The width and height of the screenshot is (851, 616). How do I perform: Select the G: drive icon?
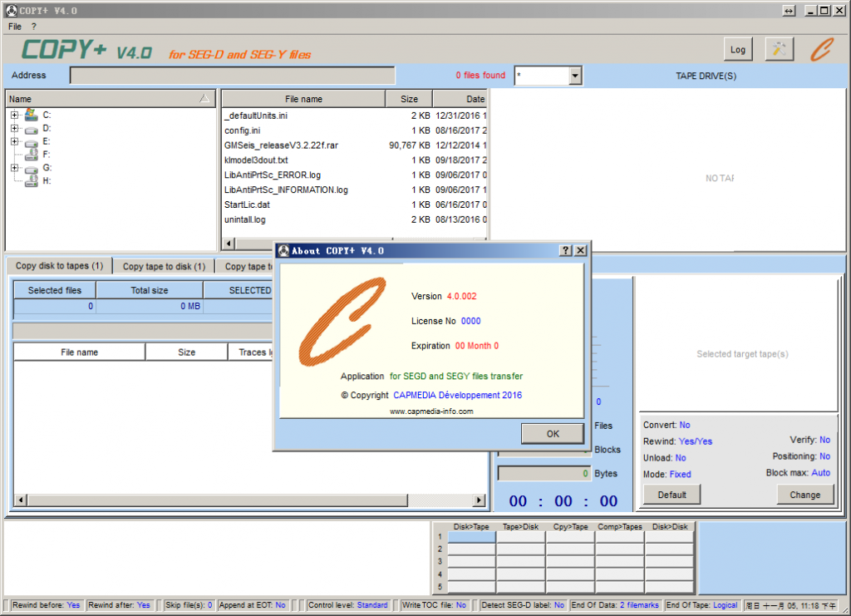click(x=32, y=168)
